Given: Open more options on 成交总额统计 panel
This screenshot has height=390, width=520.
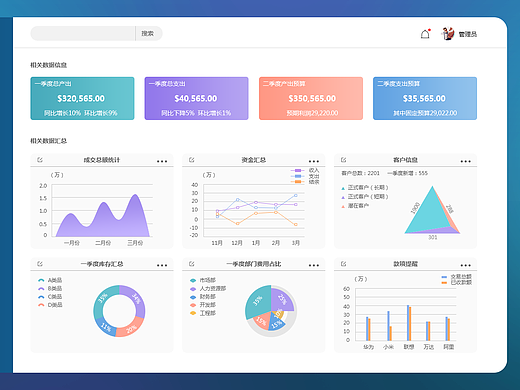Looking at the screenshot, I should click(x=162, y=161).
